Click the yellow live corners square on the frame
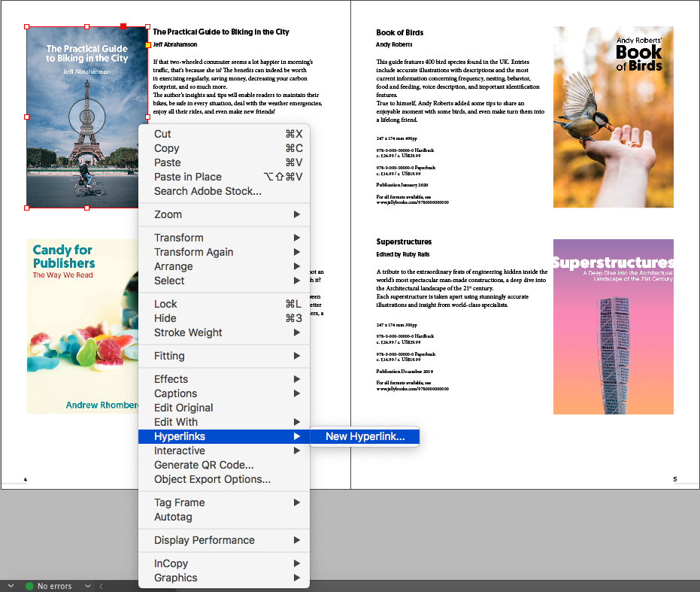This screenshot has width=700, height=592. point(147,46)
